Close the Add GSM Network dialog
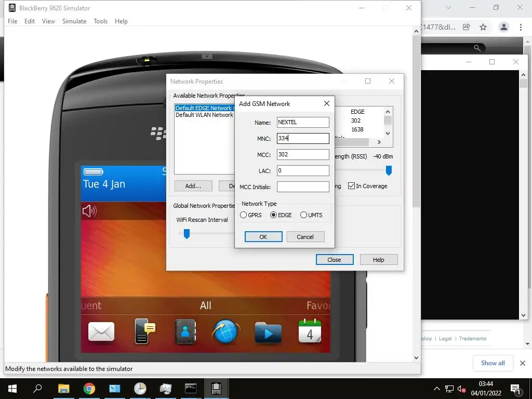The image size is (532, 399). 327,103
